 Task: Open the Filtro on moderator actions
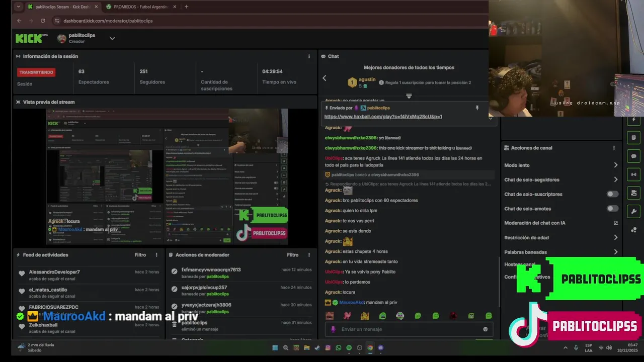[x=293, y=255]
